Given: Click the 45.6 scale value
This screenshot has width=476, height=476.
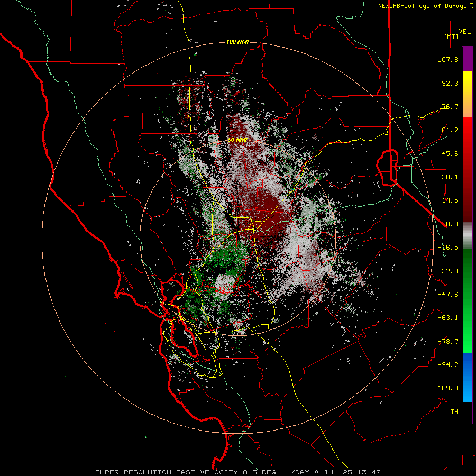Looking at the screenshot, I should pyautogui.click(x=450, y=153).
